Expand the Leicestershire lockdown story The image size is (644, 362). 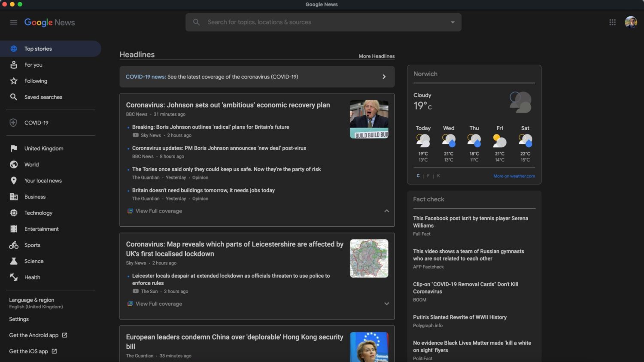point(386,304)
